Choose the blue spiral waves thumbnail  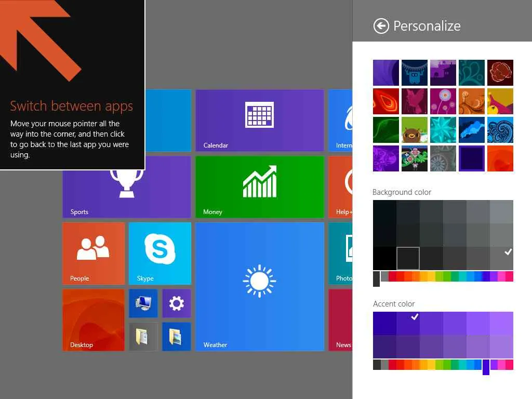tap(500, 130)
